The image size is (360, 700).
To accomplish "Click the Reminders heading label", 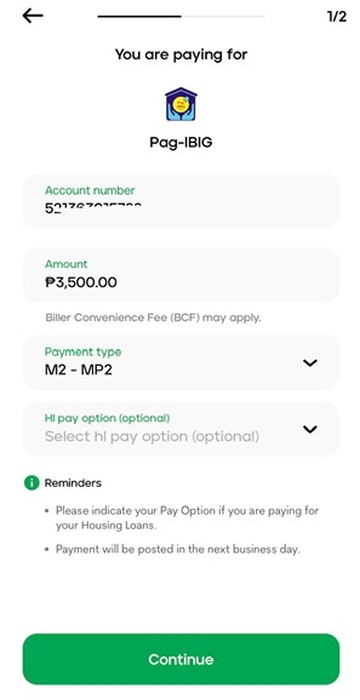I will pos(73,483).
